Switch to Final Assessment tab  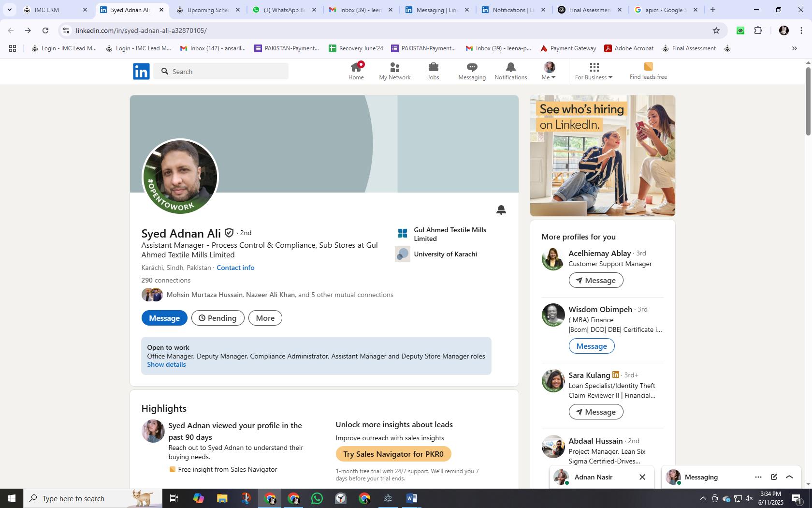[x=590, y=10]
